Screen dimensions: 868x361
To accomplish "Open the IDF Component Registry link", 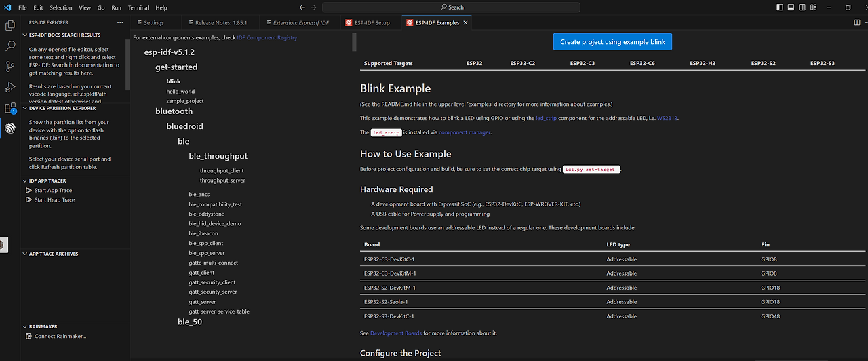I will click(x=267, y=37).
